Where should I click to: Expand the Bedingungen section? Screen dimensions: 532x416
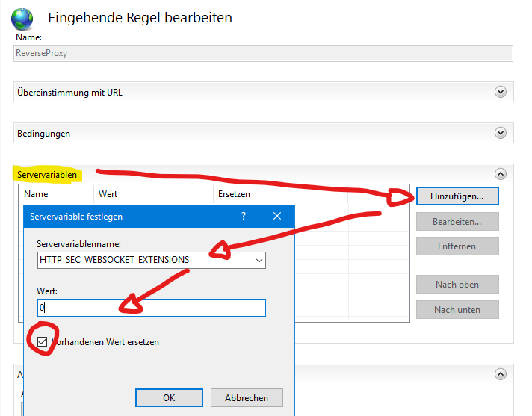[500, 133]
